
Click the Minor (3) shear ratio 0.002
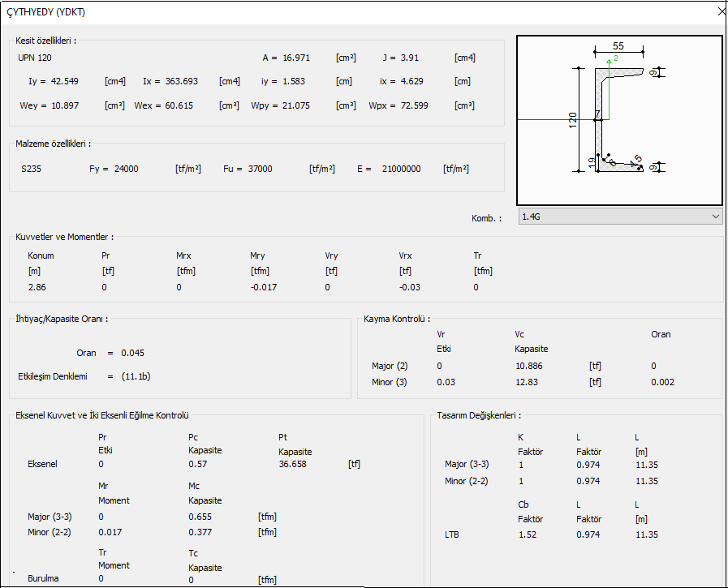(x=662, y=382)
